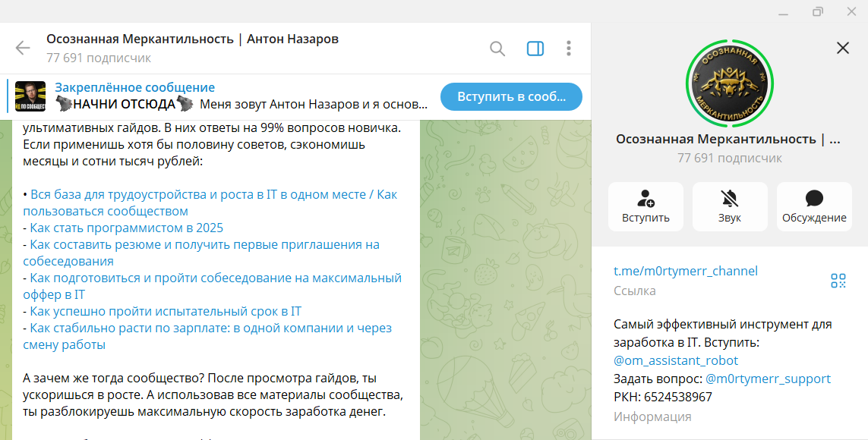
Task: Open the t.me/m0rtymerr_channel link
Action: click(686, 270)
